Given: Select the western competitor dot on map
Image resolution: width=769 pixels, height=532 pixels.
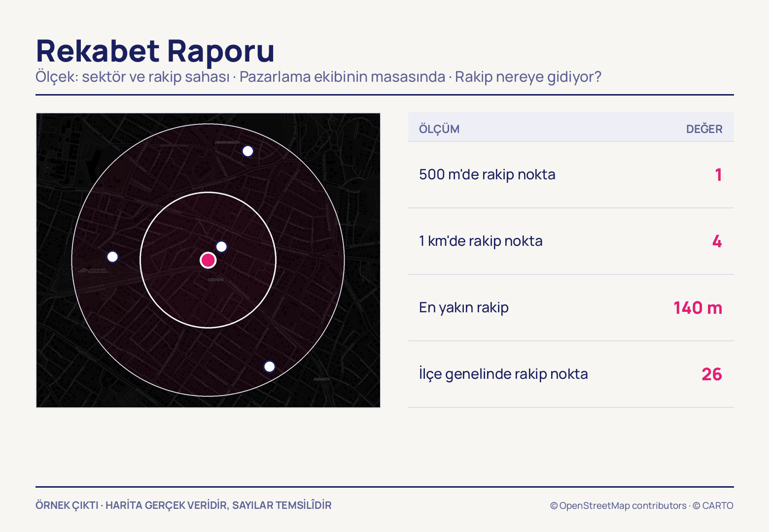Looking at the screenshot, I should coord(112,257).
